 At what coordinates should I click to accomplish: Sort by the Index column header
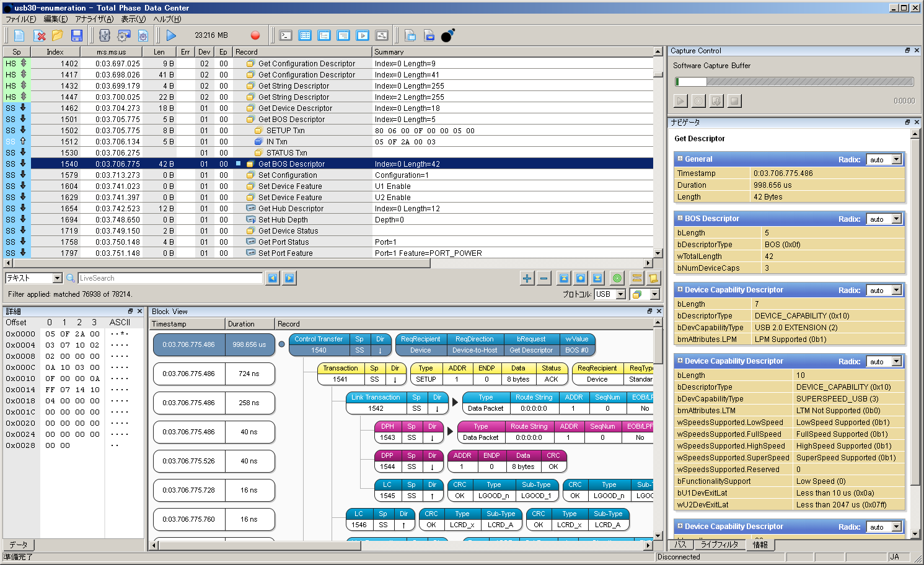[55, 52]
